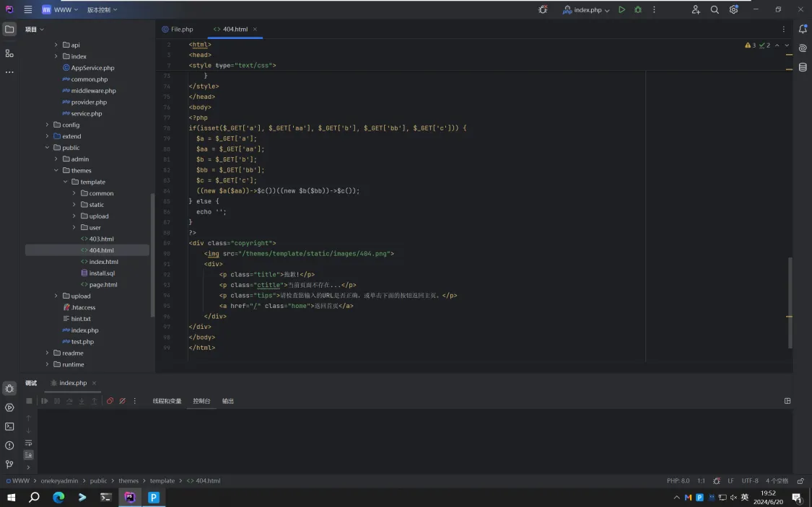Change the UTF-8 file encoding

(750, 480)
